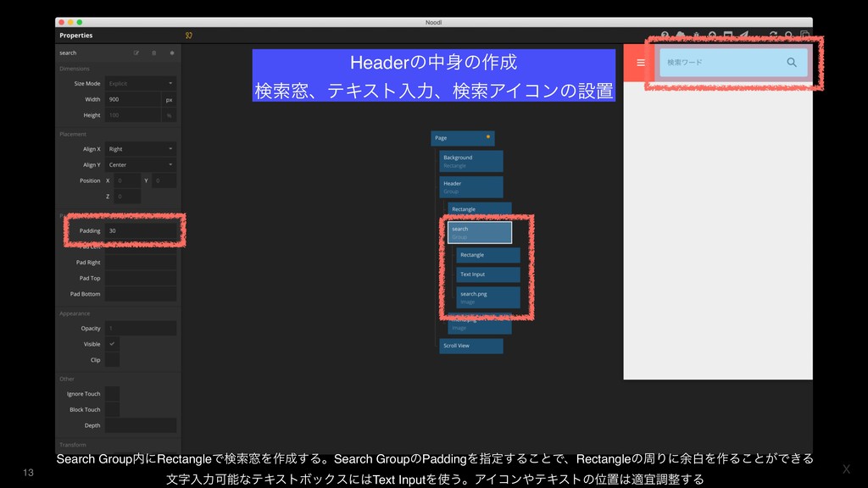Change the Height unit percent selector
This screenshot has width=868, height=488.
click(x=170, y=115)
